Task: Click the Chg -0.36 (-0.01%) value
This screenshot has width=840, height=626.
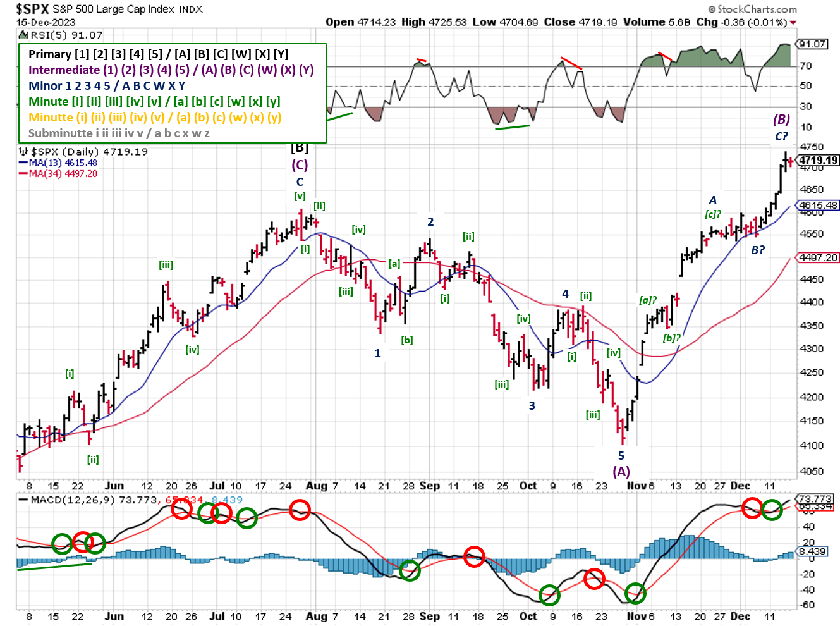Action: coord(741,22)
